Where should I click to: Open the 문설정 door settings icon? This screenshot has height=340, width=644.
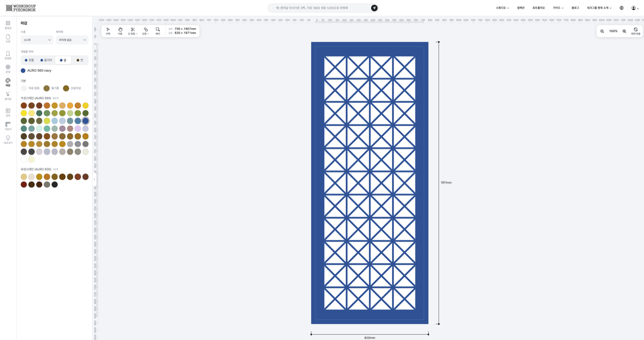8,55
